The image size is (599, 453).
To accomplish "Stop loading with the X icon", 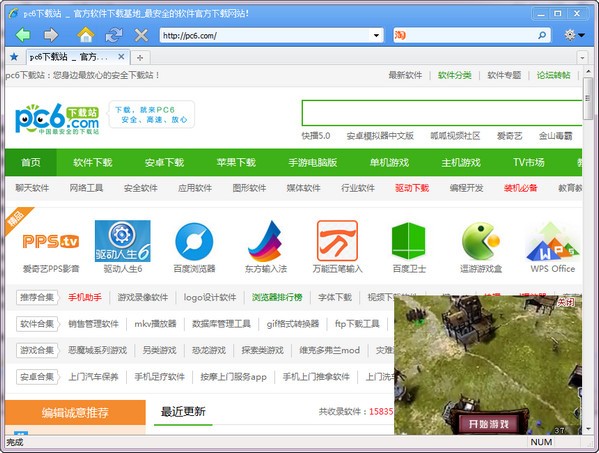I will click(x=141, y=36).
